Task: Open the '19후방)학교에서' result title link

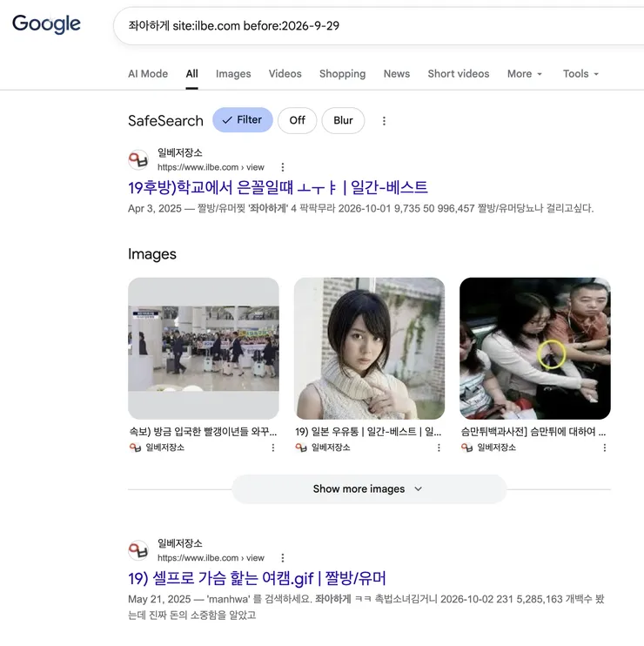Action: click(x=278, y=187)
